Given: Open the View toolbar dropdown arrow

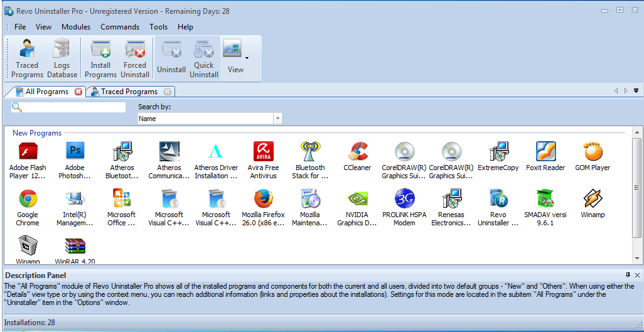Looking at the screenshot, I should pyautogui.click(x=247, y=58).
